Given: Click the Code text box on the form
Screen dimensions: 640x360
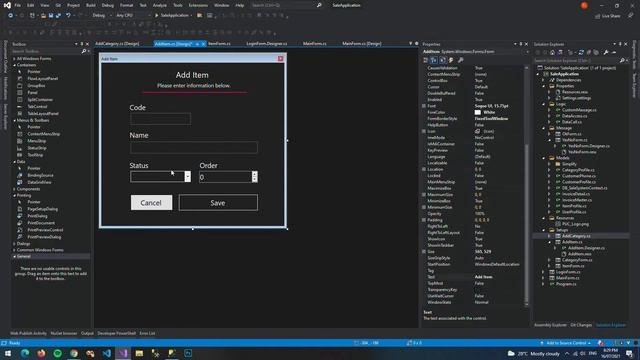Looking at the screenshot, I should tap(160, 119).
